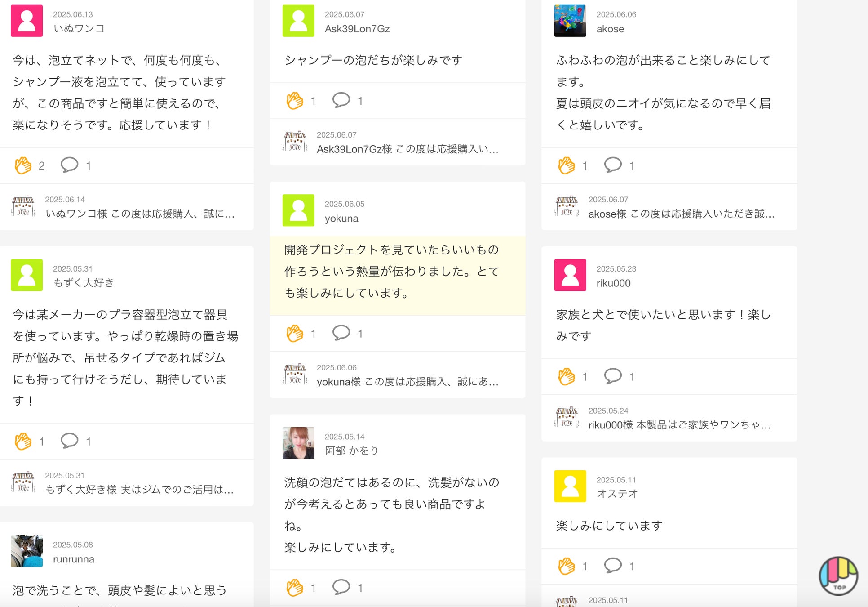Open replies on akose's comment
Image resolution: width=868 pixels, height=607 pixels.
point(613,165)
